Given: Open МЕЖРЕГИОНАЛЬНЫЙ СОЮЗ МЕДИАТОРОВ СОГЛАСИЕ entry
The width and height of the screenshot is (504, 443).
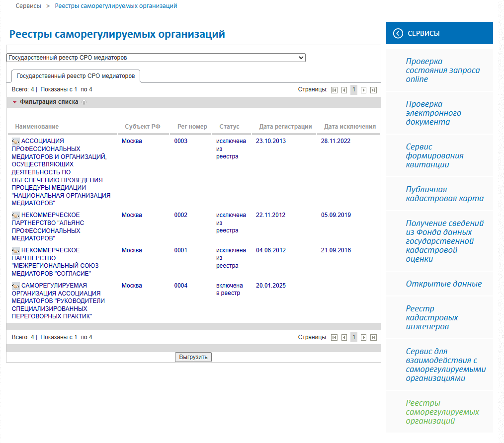Looking at the screenshot, I should pos(55,262).
